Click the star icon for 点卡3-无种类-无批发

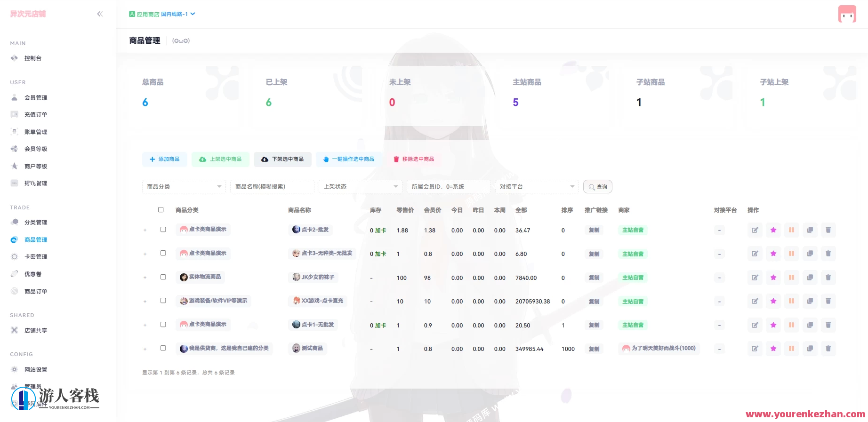pos(773,254)
